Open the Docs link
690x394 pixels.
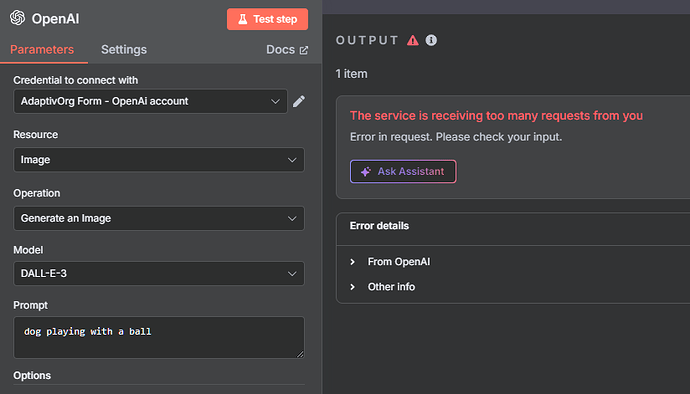(287, 50)
